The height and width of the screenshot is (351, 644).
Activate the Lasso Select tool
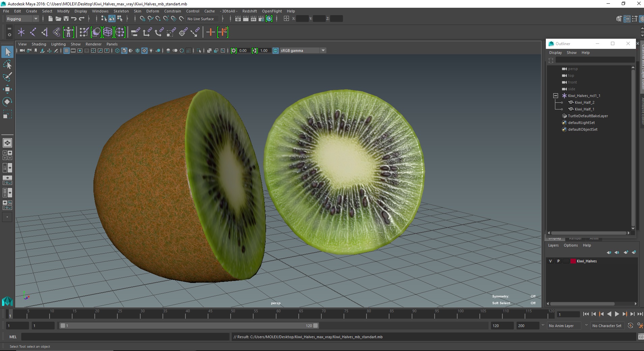click(x=7, y=64)
